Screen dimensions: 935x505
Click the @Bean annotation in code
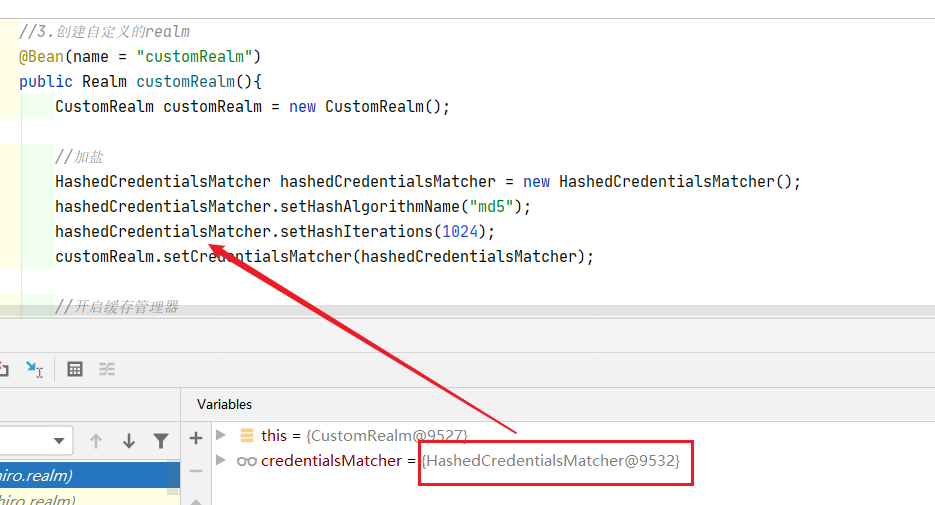pos(41,57)
